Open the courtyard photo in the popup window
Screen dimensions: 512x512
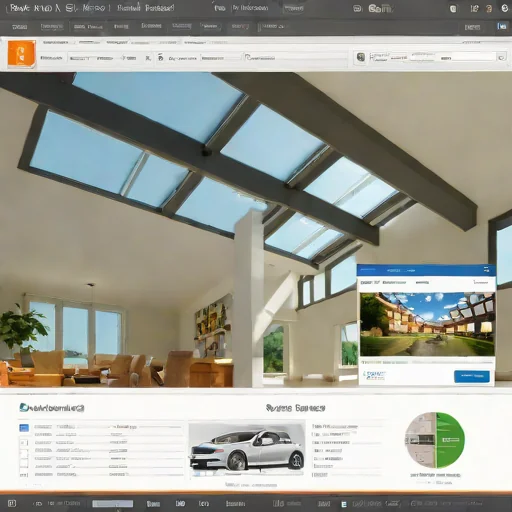(x=427, y=324)
